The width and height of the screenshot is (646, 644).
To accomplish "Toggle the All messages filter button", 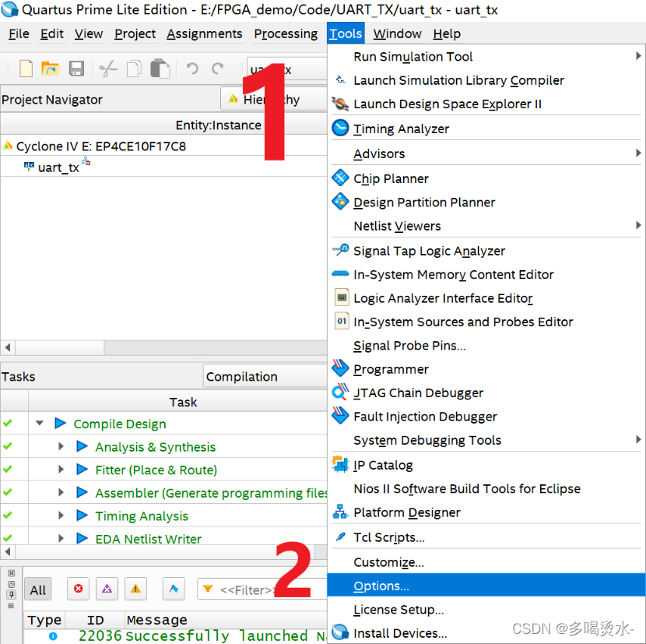I will (38, 589).
